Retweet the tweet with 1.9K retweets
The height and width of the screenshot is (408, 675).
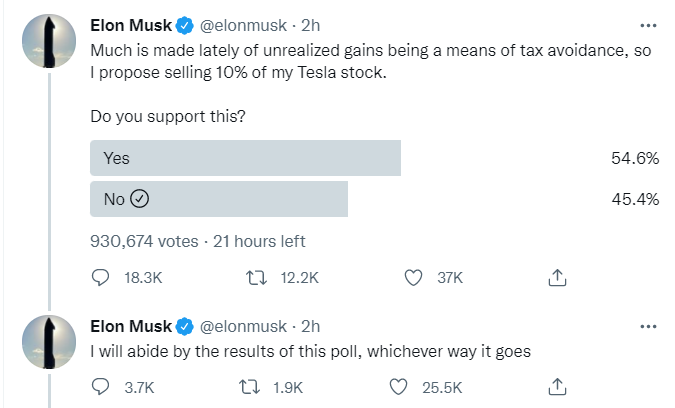click(250, 387)
